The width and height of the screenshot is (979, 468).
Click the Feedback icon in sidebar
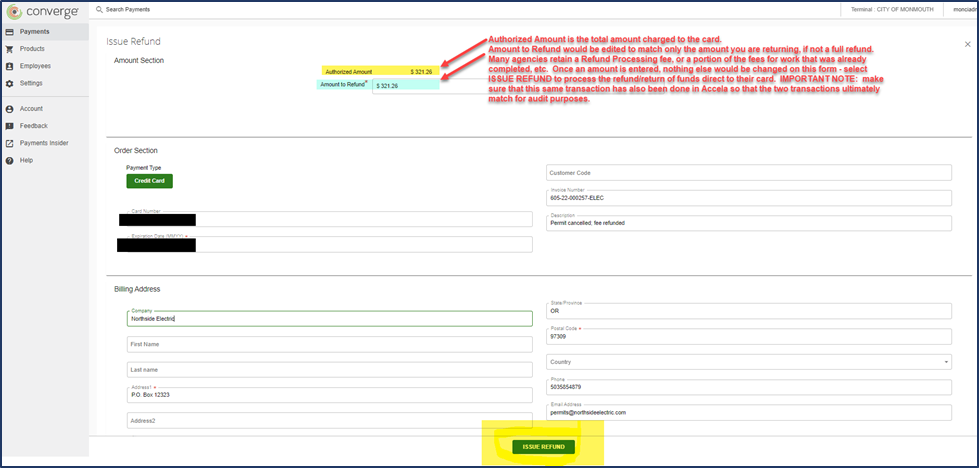click(9, 126)
